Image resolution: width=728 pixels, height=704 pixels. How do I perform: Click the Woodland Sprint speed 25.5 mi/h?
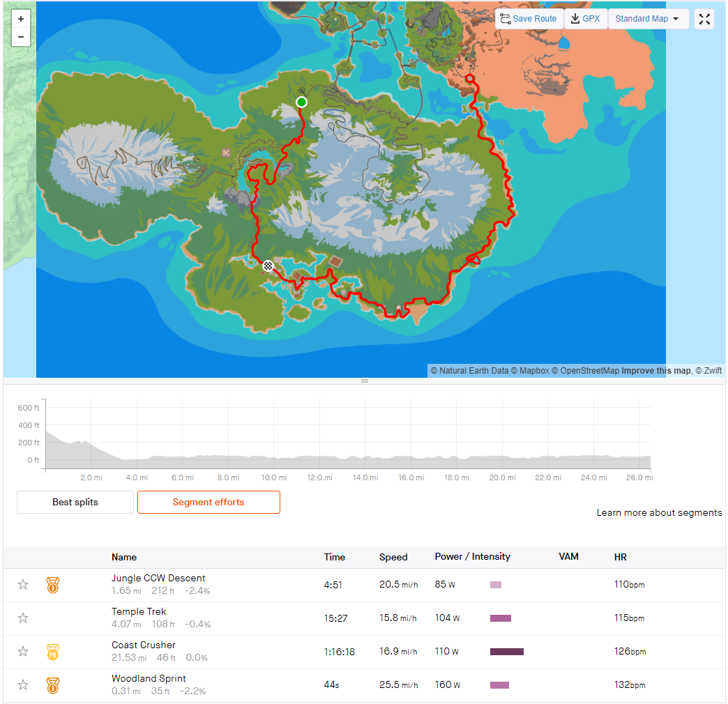pos(398,685)
